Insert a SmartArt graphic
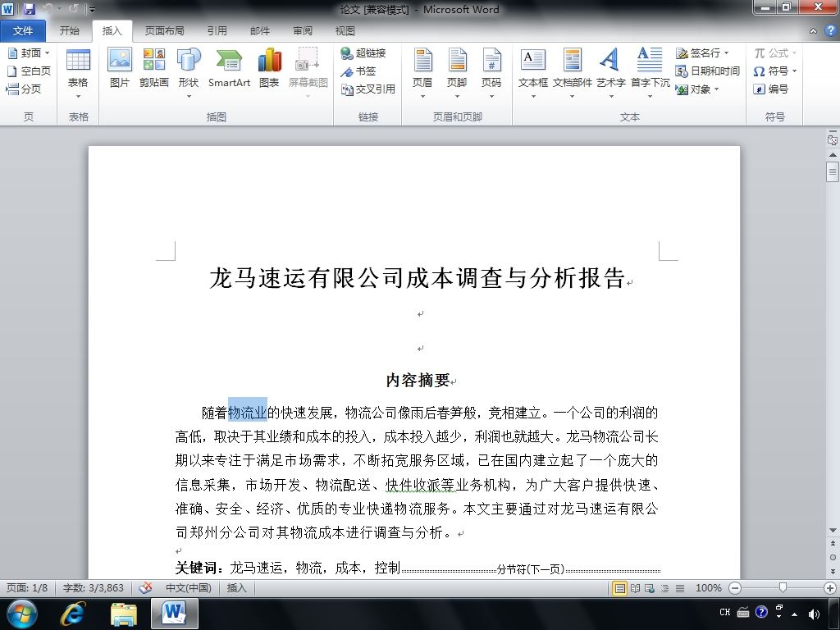This screenshot has height=630, width=840. (x=230, y=68)
